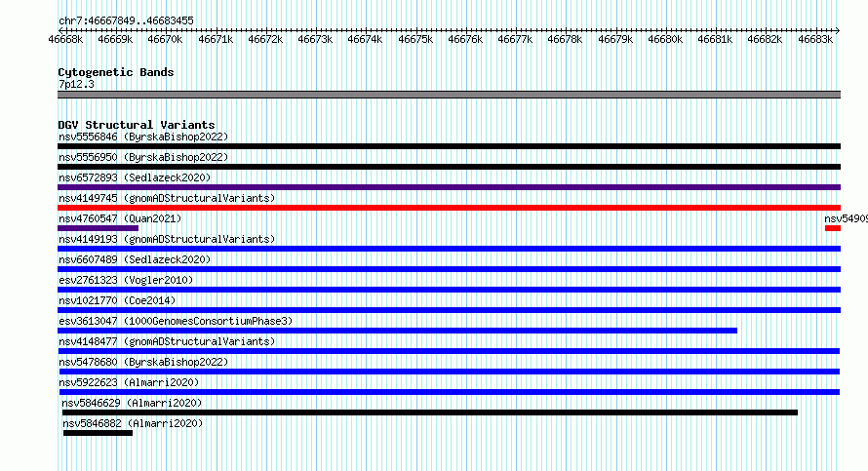Open the nsv5846629 (Almarri2020) label
This screenshot has width=868, height=471.
click(x=132, y=403)
